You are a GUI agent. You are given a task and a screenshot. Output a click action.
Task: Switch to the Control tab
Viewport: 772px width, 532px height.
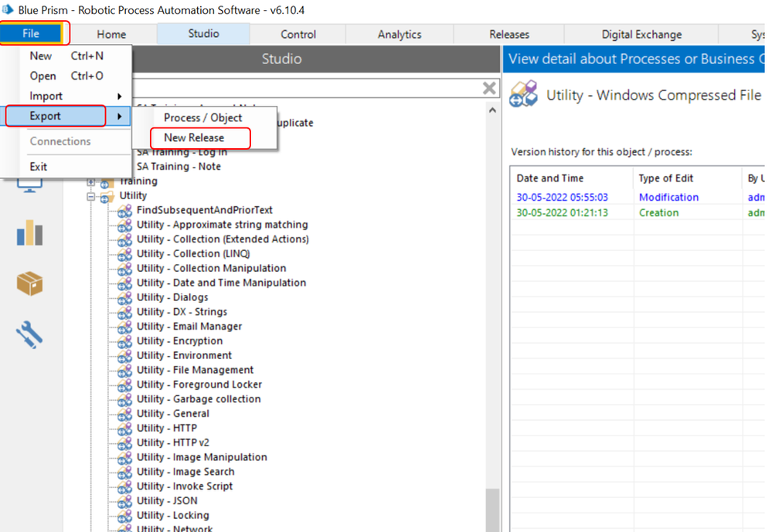coord(298,34)
